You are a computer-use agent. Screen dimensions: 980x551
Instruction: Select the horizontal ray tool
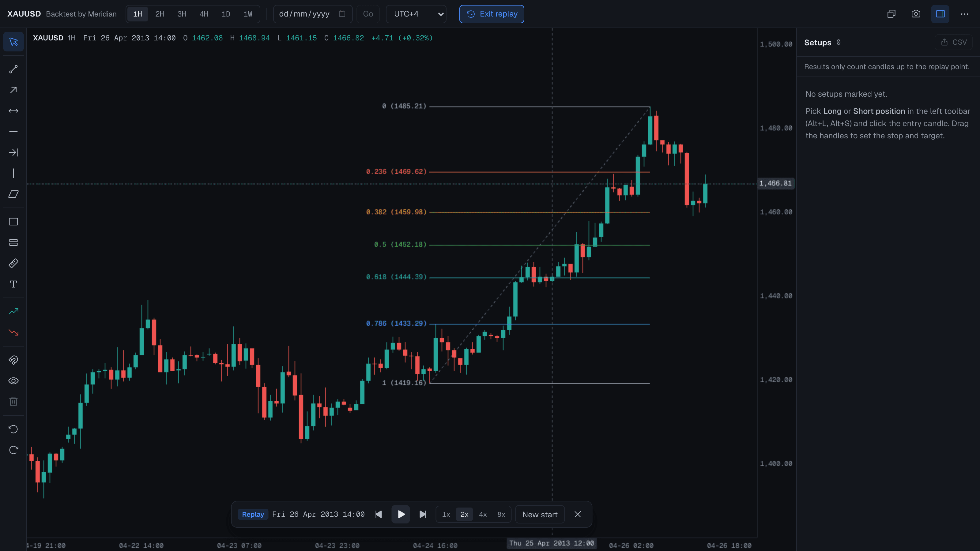13,152
